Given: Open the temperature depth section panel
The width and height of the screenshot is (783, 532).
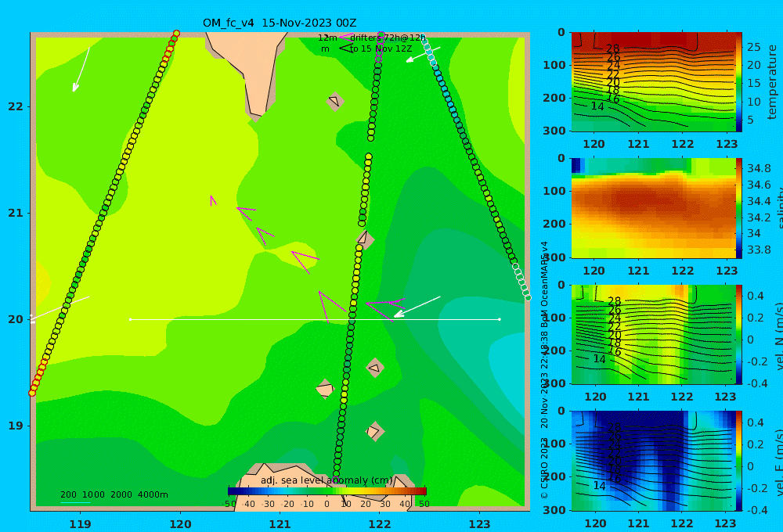Looking at the screenshot, I should click(x=653, y=82).
